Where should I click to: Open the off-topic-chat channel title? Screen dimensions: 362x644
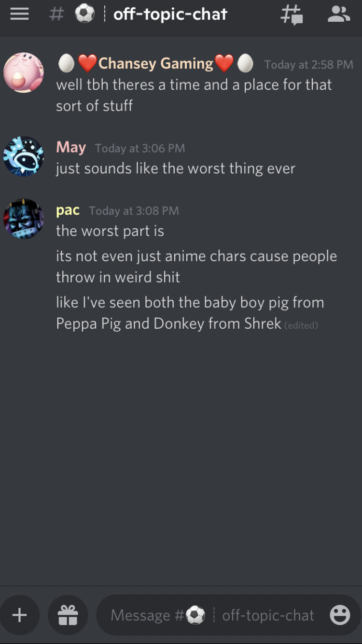(x=170, y=14)
